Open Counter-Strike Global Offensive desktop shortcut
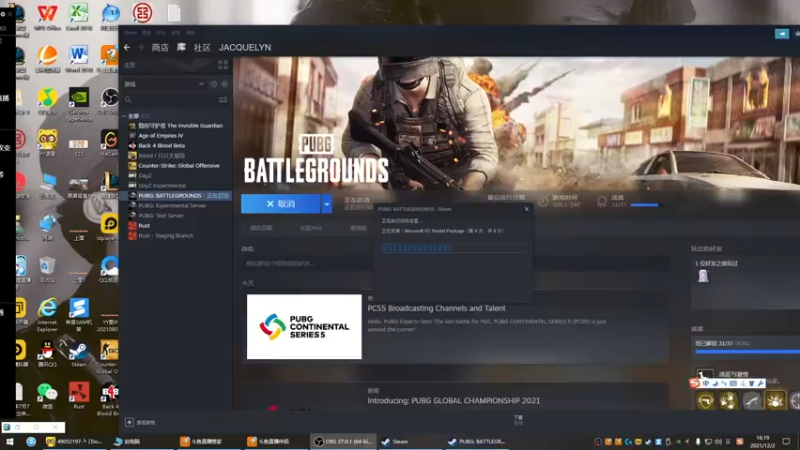 (109, 357)
